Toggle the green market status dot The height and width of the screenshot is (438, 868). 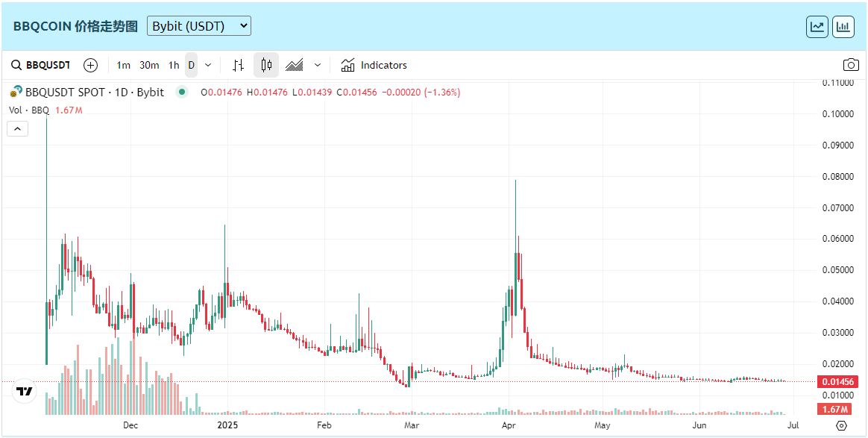(x=181, y=93)
